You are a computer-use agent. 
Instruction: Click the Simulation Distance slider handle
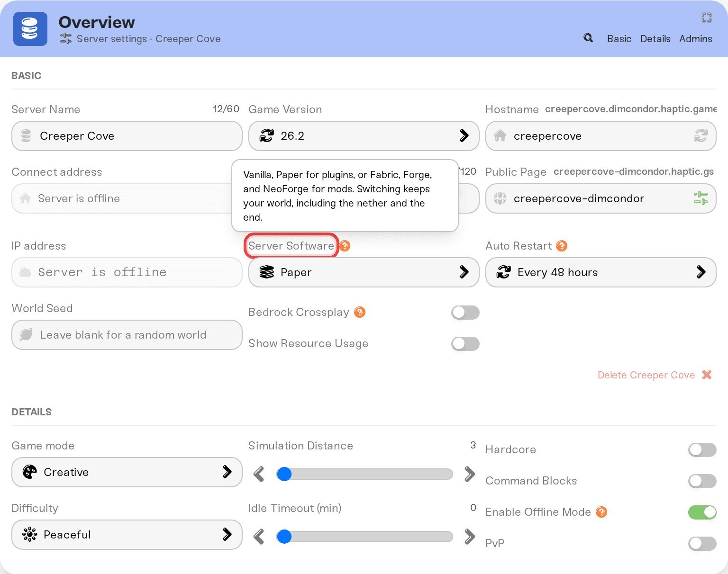pos(284,474)
